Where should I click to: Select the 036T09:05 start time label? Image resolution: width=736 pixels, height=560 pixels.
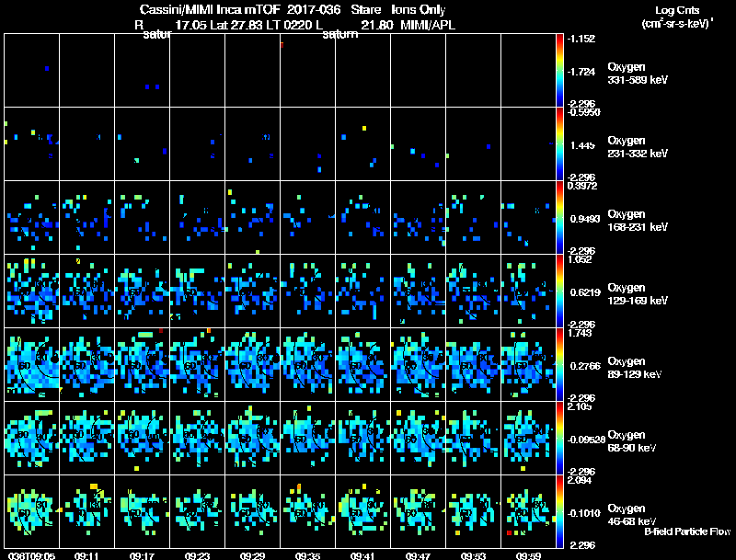(x=31, y=555)
